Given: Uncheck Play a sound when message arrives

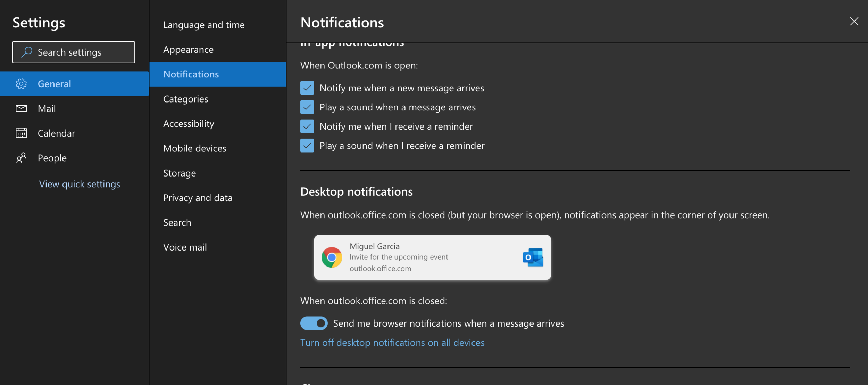Looking at the screenshot, I should click(307, 107).
